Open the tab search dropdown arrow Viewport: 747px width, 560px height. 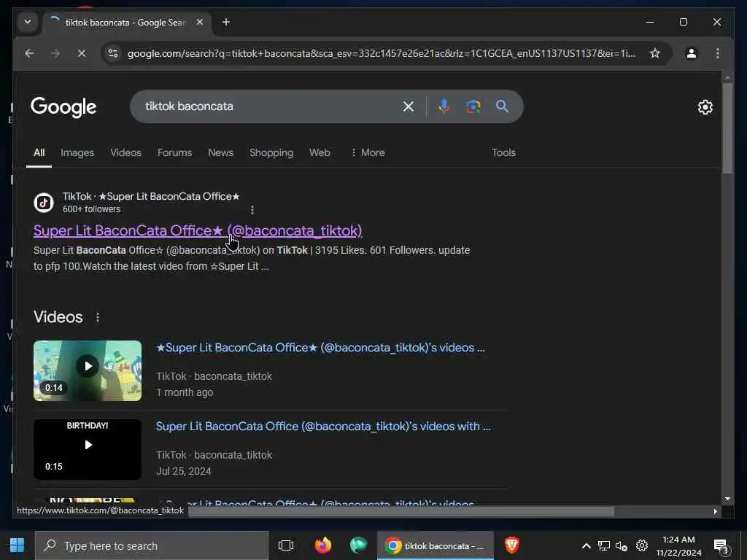28,22
